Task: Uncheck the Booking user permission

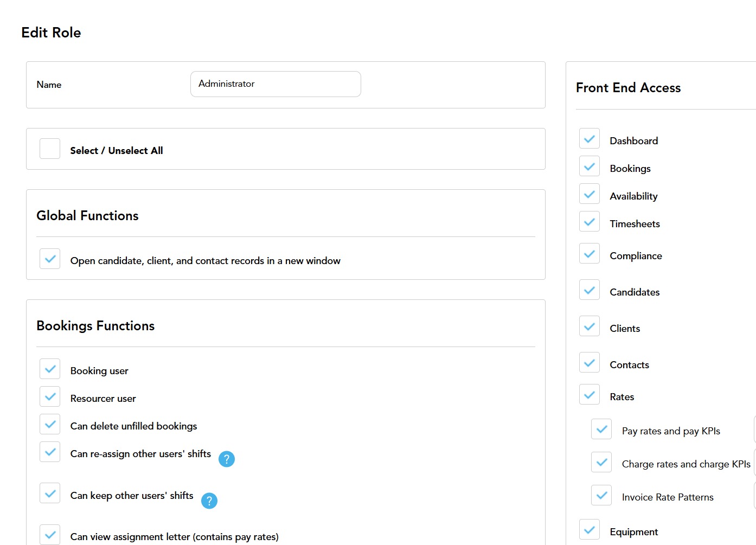Action: click(x=50, y=369)
